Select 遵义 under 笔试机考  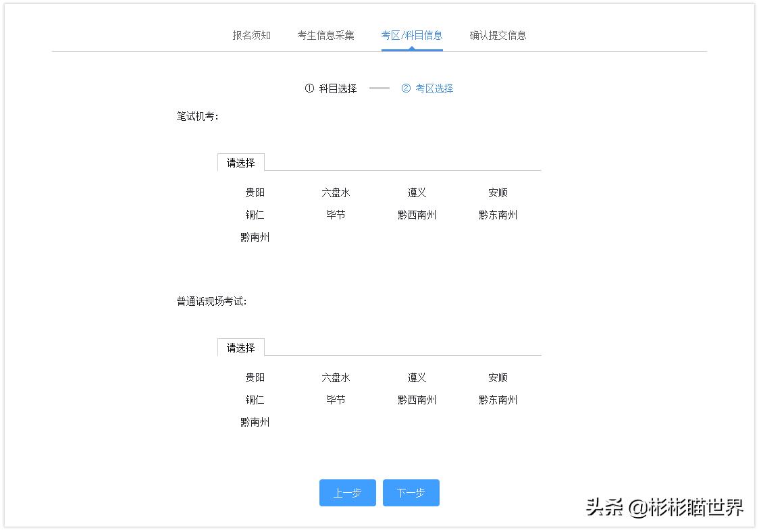coord(416,192)
